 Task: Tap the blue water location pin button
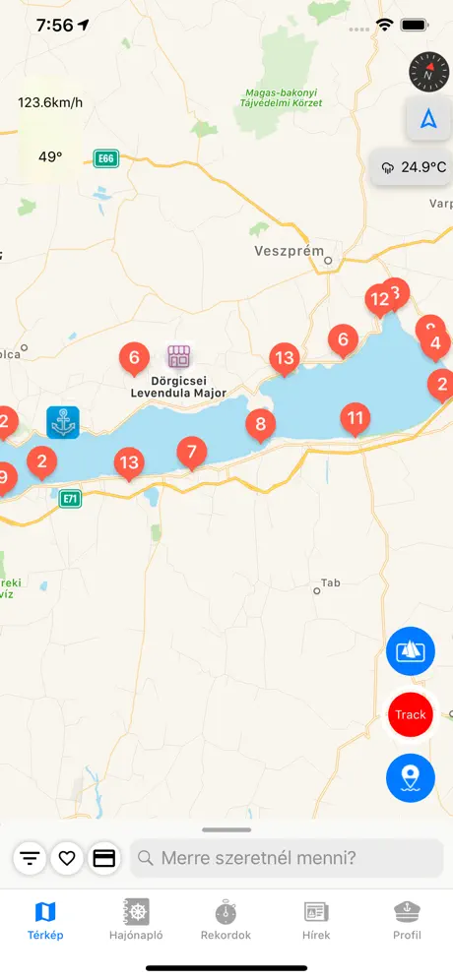pos(411,778)
